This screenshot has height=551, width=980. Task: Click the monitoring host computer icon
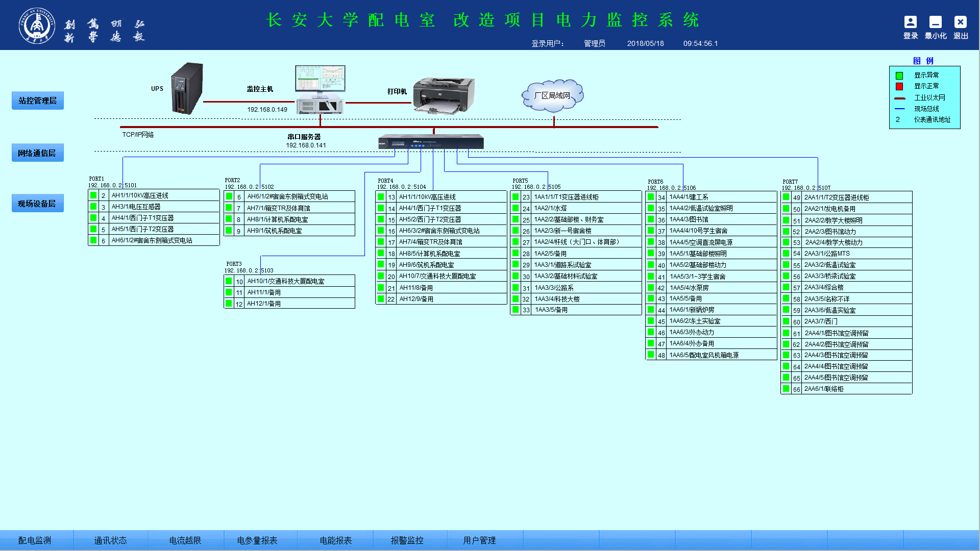pyautogui.click(x=320, y=90)
